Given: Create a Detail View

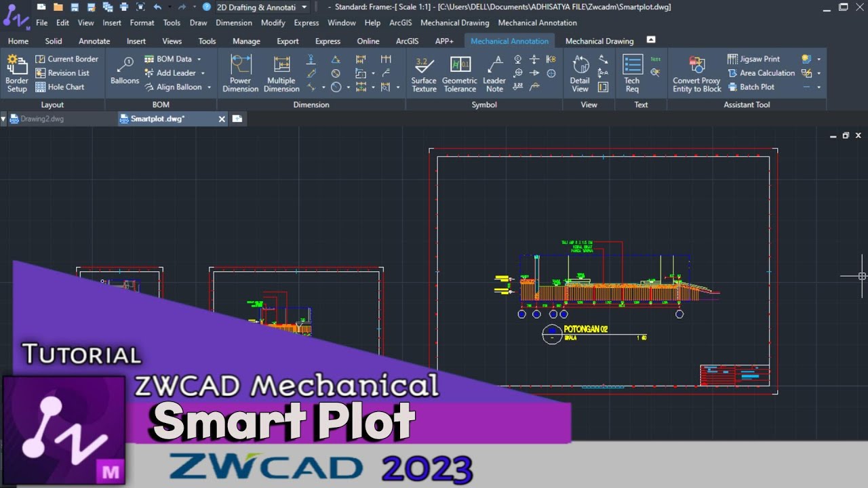Looking at the screenshot, I should tap(580, 74).
